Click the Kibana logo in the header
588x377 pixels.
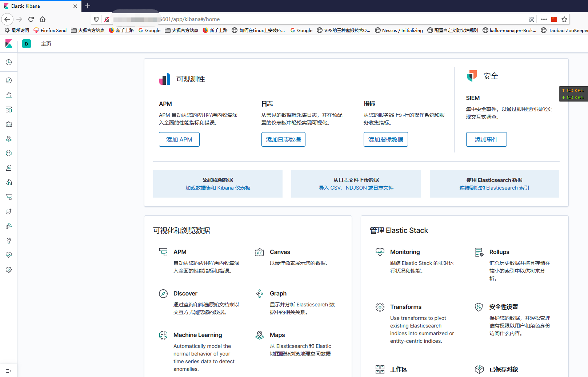click(x=9, y=44)
